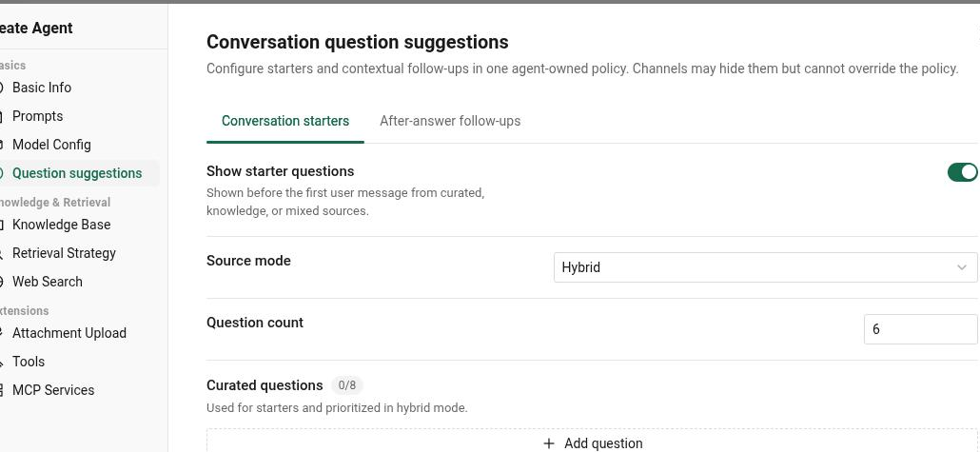The image size is (980, 452).
Task: Click Source mode label
Action: click(x=248, y=261)
